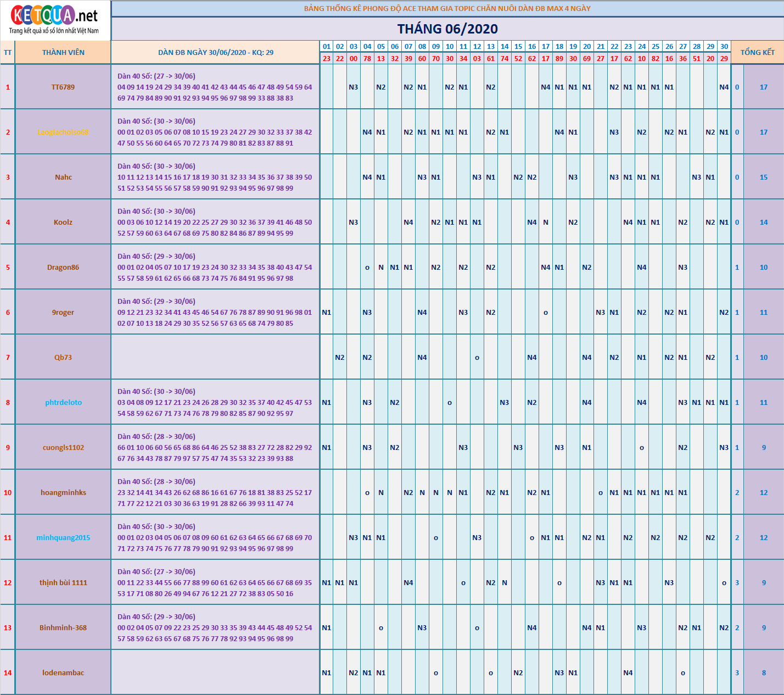Select the day 30 column header
784x695 pixels.
[724, 47]
